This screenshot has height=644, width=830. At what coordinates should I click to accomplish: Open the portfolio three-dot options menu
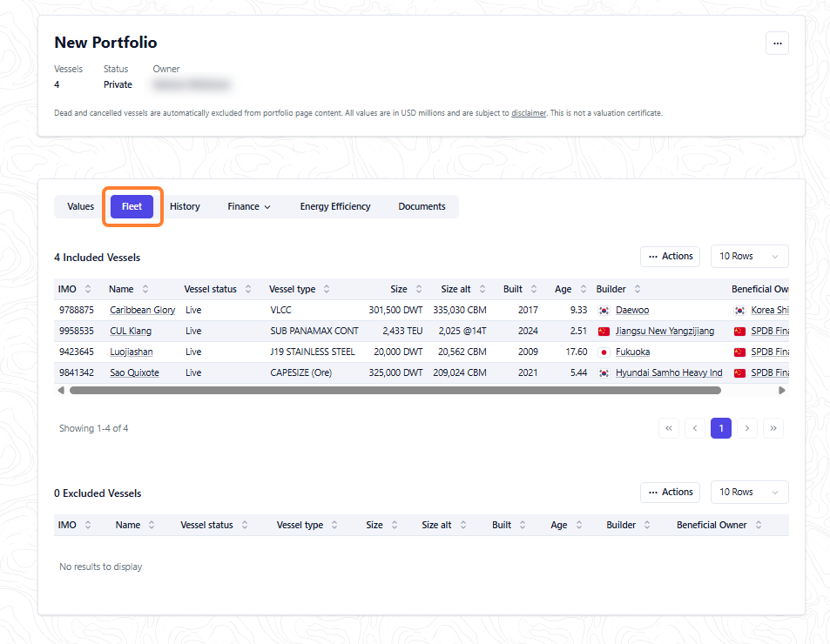click(x=777, y=44)
